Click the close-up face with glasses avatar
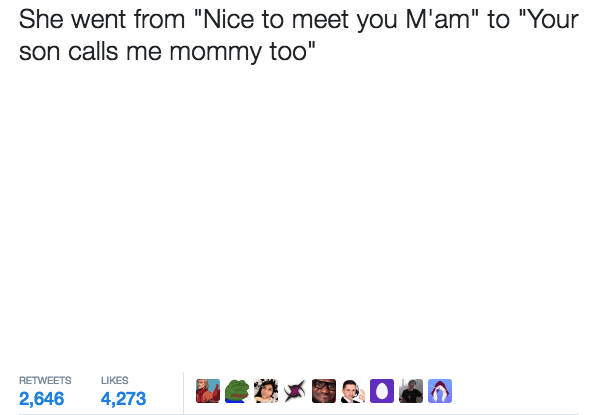This screenshot has width=603, height=415. coord(324,391)
